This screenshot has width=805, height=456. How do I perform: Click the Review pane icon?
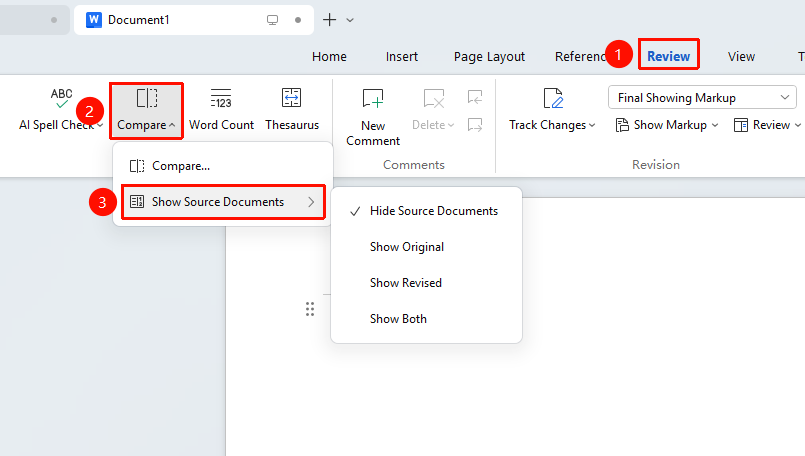(x=741, y=125)
